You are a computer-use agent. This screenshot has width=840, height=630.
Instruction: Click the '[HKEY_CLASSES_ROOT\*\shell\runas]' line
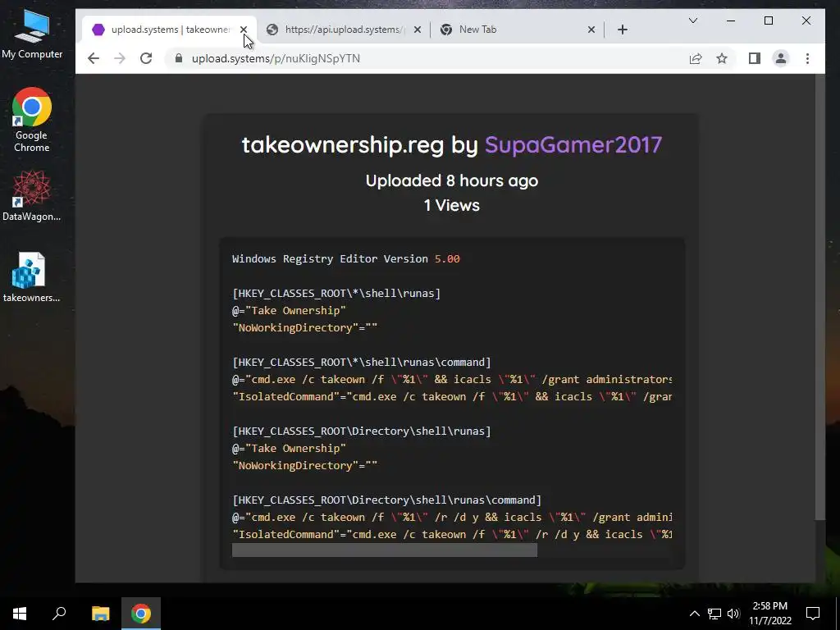point(336,293)
